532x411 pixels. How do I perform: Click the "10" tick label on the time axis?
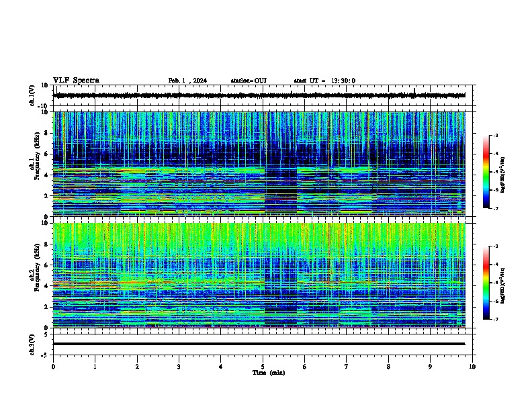pyautogui.click(x=472, y=367)
